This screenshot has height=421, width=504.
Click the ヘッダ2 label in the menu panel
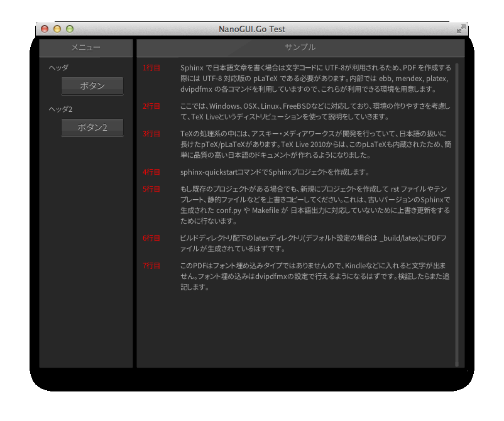[x=61, y=109]
